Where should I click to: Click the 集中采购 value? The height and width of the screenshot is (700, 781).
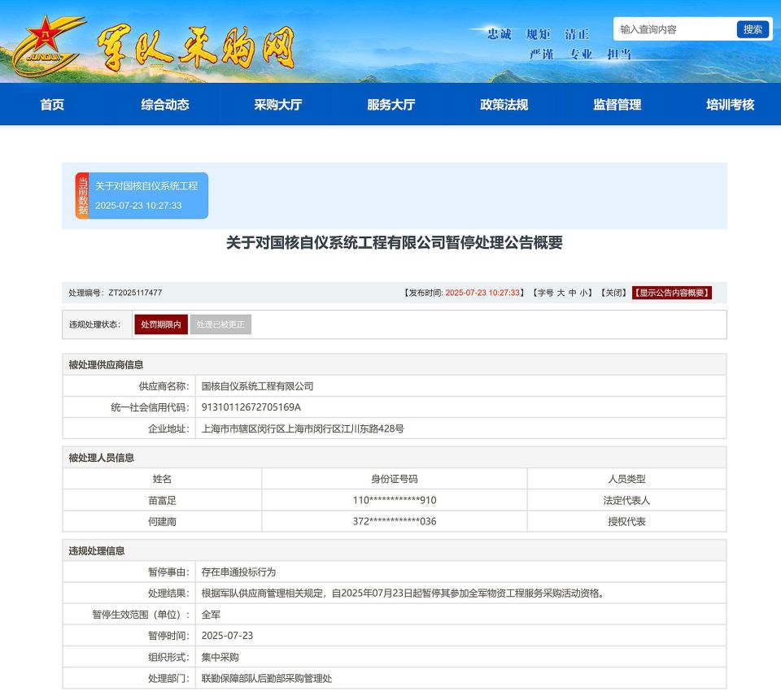(220, 657)
